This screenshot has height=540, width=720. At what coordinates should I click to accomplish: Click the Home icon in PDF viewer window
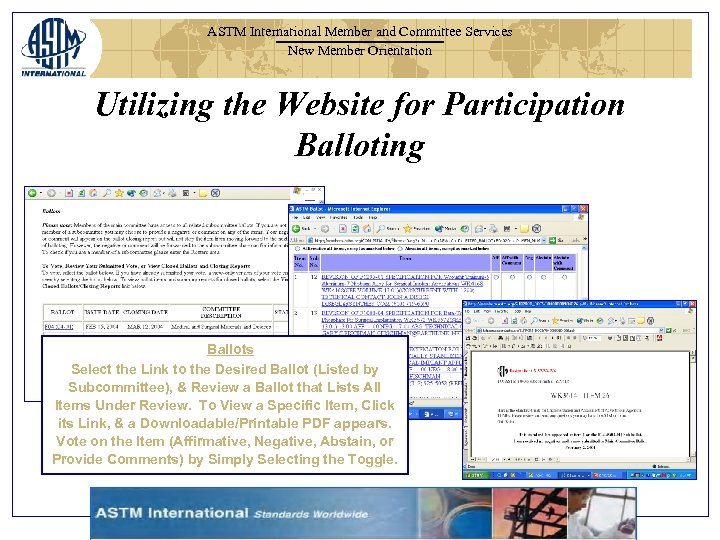523,321
